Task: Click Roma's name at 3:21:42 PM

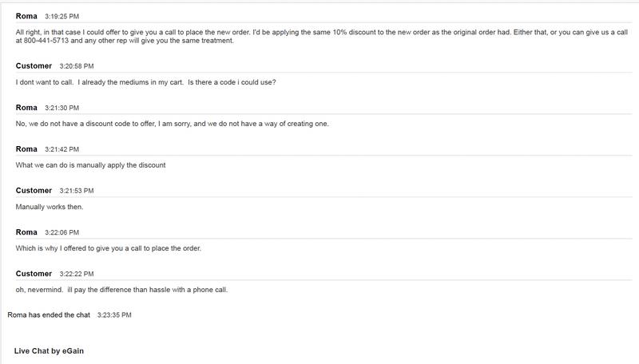Action: coord(26,149)
